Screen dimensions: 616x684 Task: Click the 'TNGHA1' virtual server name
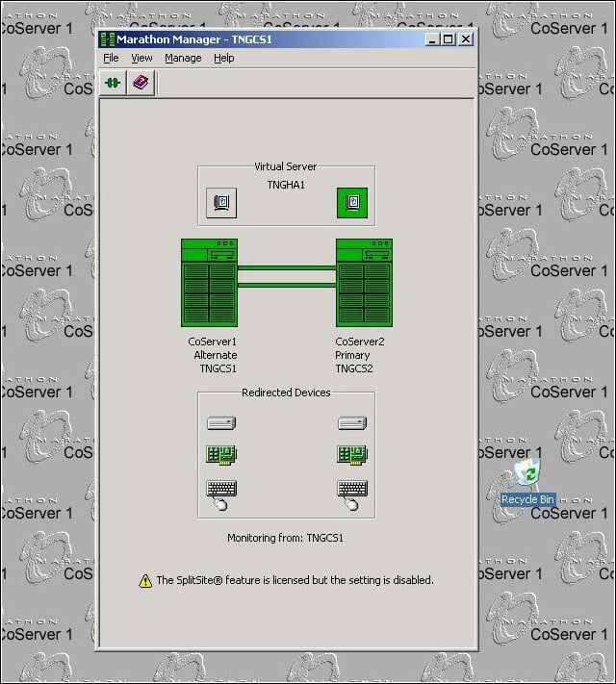pos(286,185)
